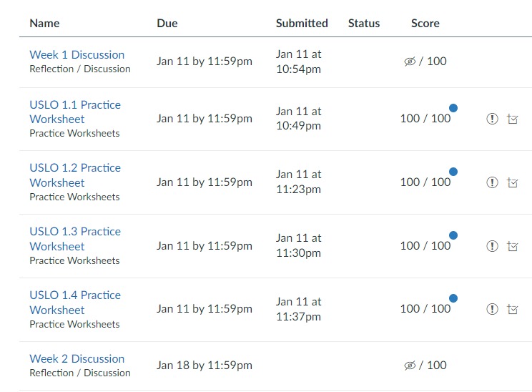Open the Week 1 Discussion link
This screenshot has height=392, width=532.
click(x=77, y=54)
